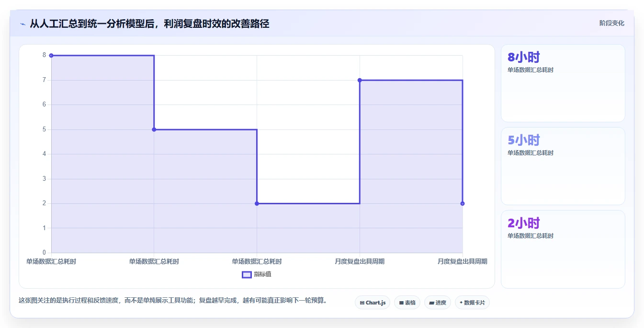Click y-axis label 1
Screen dimensions: 644x328
[44, 228]
